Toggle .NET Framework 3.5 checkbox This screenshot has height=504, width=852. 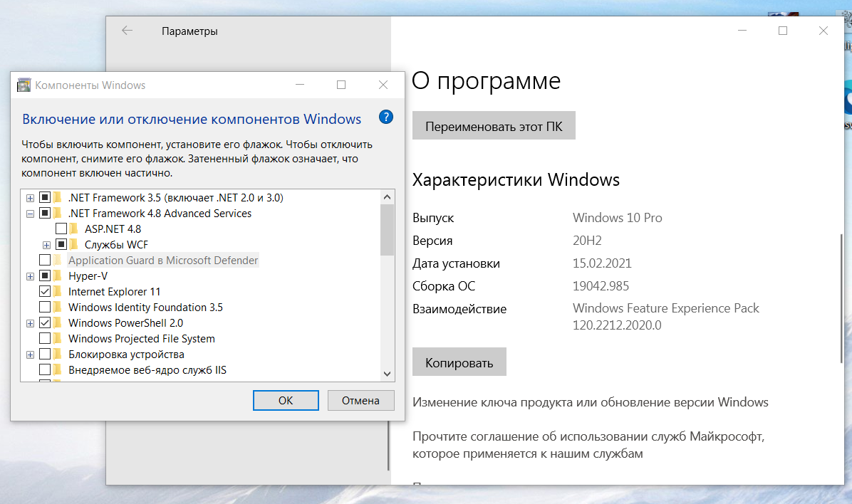click(45, 197)
